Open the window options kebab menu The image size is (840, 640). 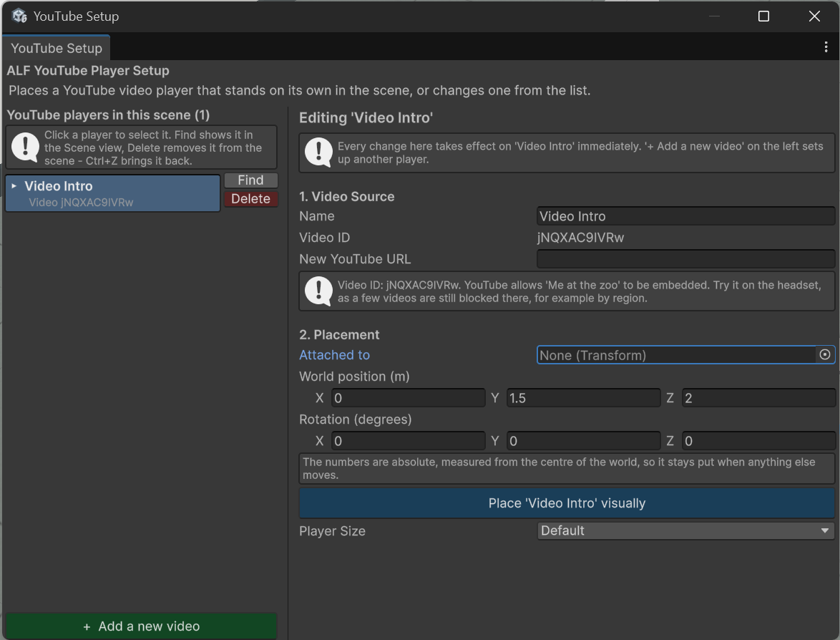[826, 47]
